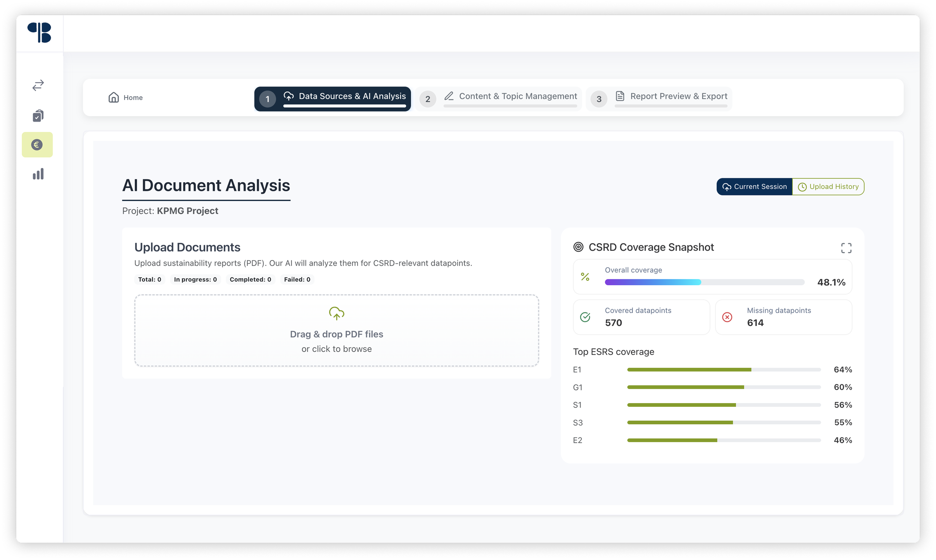Click the cloud upload icon in drop zone

pyautogui.click(x=336, y=313)
